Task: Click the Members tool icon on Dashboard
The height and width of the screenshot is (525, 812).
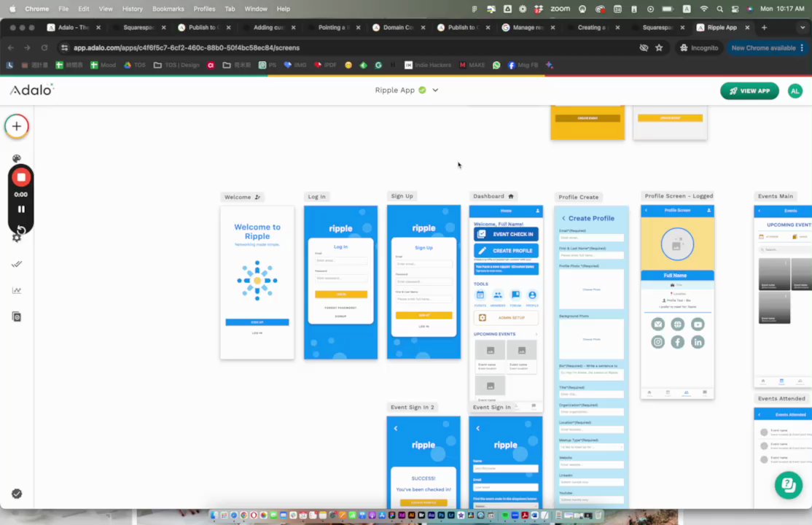Action: tap(498, 295)
